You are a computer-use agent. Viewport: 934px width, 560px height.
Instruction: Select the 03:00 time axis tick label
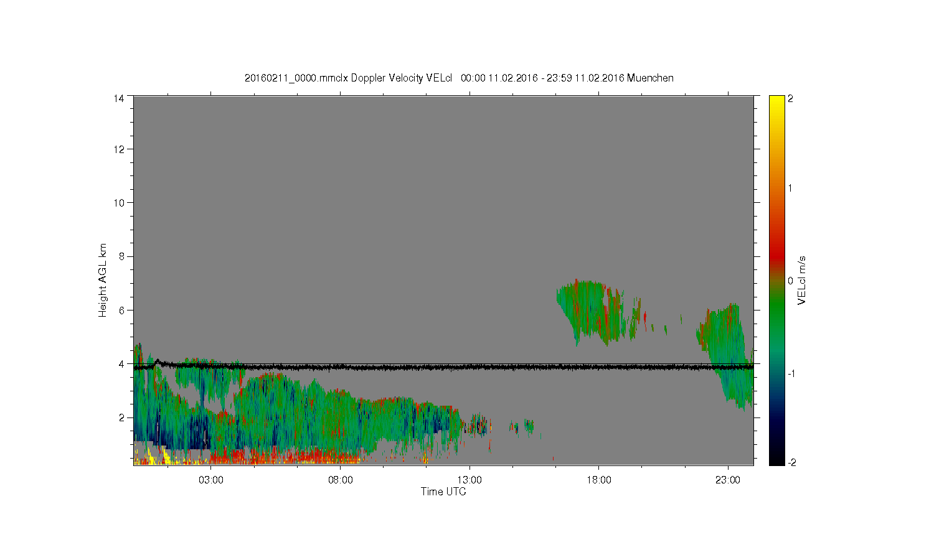pyautogui.click(x=211, y=480)
